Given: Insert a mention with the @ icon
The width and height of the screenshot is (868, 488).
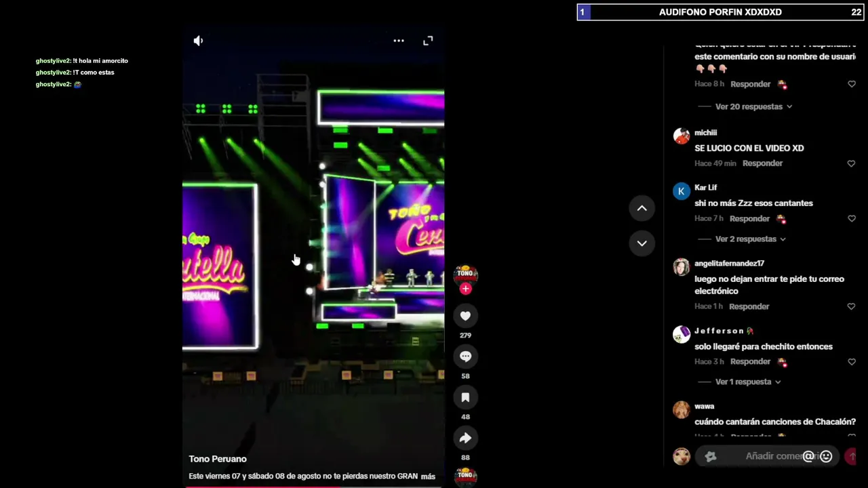Looking at the screenshot, I should point(808,457).
